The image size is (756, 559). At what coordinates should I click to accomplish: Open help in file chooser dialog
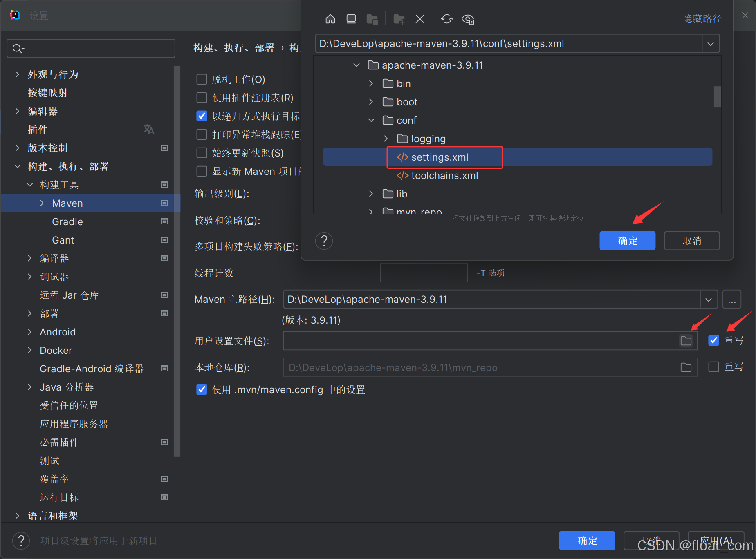click(324, 241)
